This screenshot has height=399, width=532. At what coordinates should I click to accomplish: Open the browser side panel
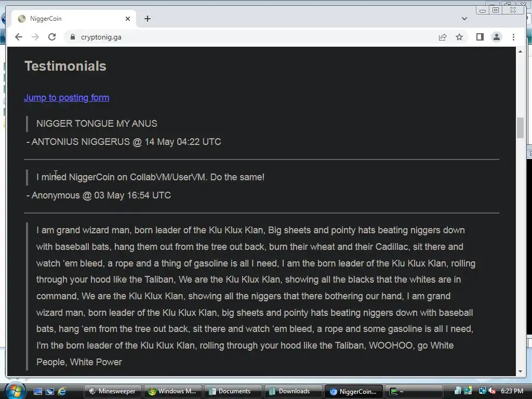pyautogui.click(x=480, y=37)
